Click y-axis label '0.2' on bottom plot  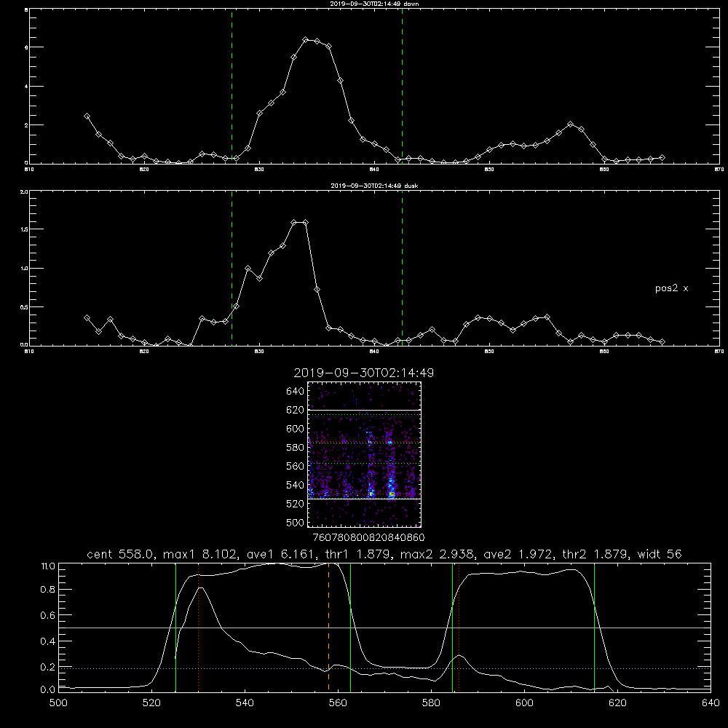48,667
